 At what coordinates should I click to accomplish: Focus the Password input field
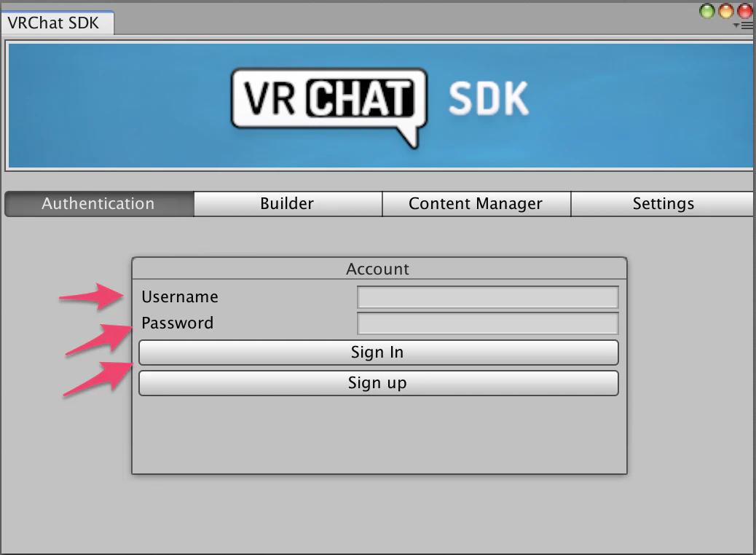pyautogui.click(x=487, y=323)
